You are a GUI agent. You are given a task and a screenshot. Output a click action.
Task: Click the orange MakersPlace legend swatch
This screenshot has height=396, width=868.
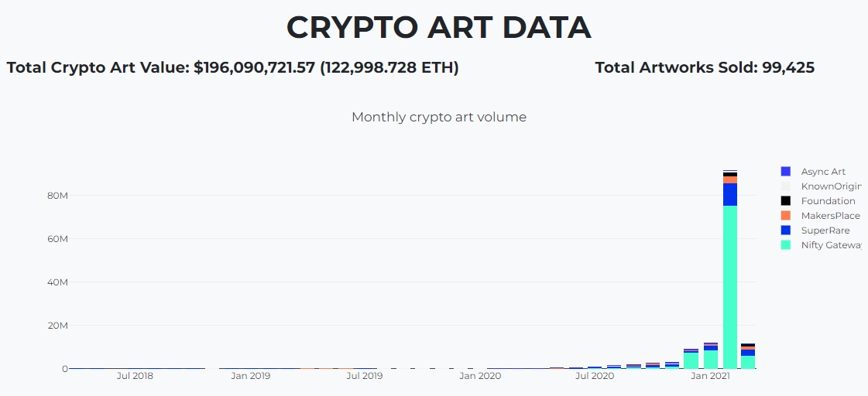tap(785, 216)
